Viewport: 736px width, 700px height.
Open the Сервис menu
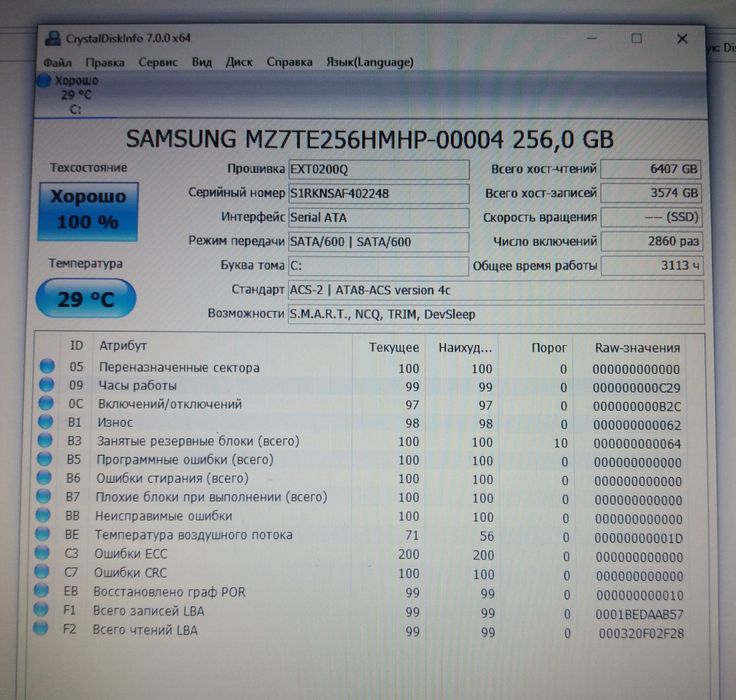tap(158, 62)
